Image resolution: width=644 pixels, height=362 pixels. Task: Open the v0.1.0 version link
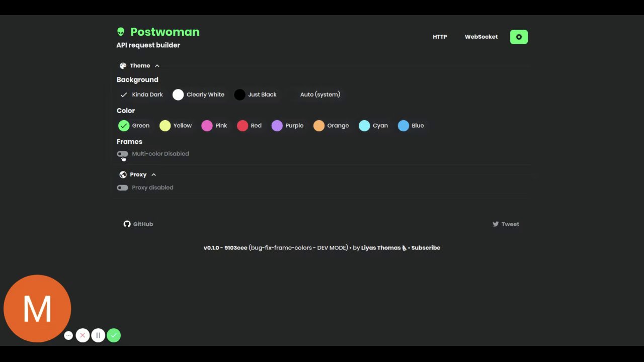(211, 248)
